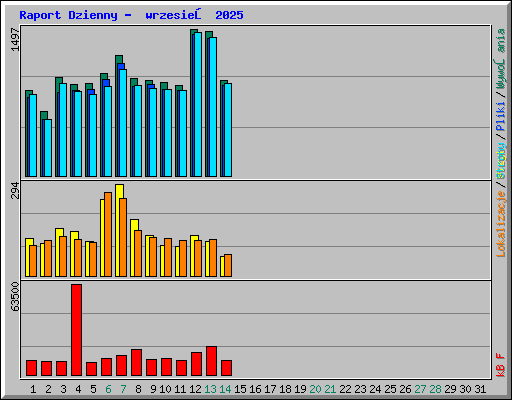Click the red 'KB F' legend label
The height and width of the screenshot is (400, 512).
tap(500, 365)
